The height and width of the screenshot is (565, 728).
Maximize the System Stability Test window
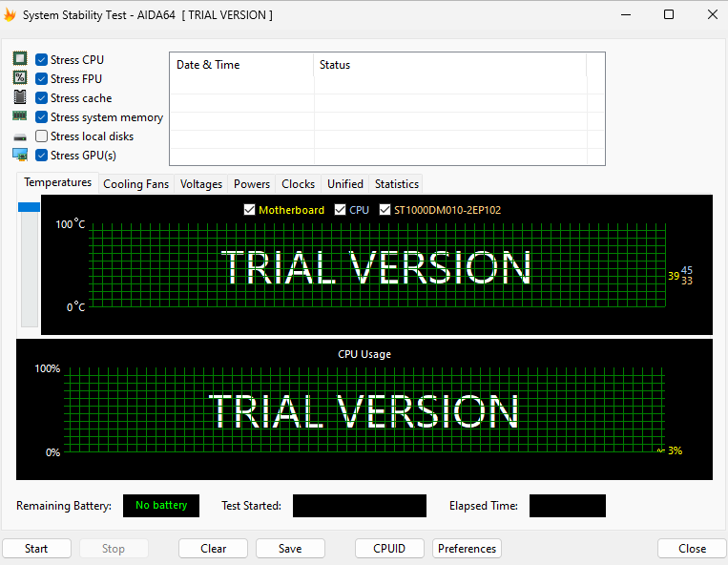669,15
